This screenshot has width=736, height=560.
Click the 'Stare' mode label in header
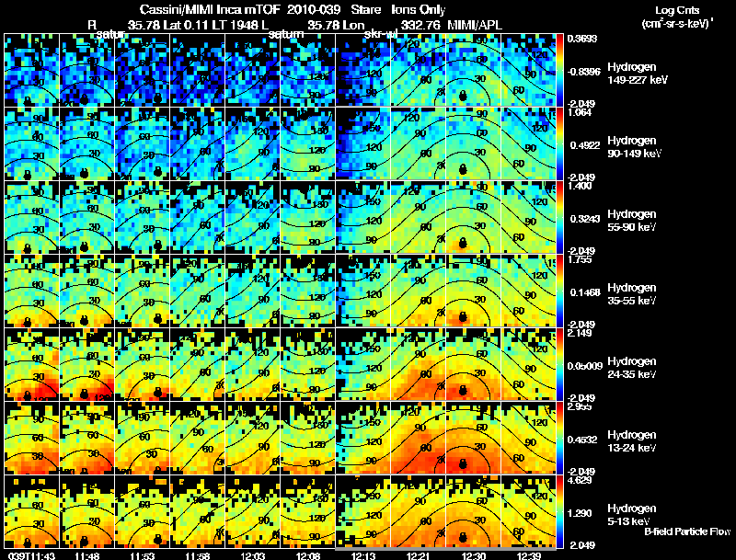(365, 10)
